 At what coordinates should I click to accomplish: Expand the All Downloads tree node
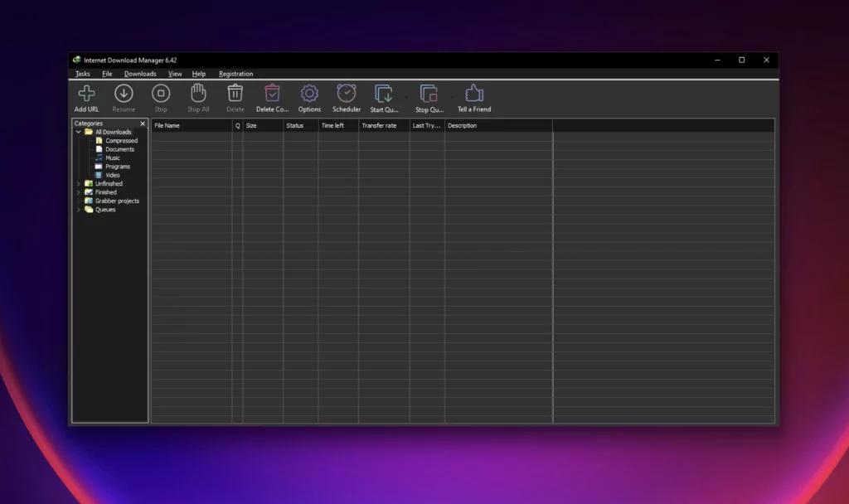click(x=78, y=132)
